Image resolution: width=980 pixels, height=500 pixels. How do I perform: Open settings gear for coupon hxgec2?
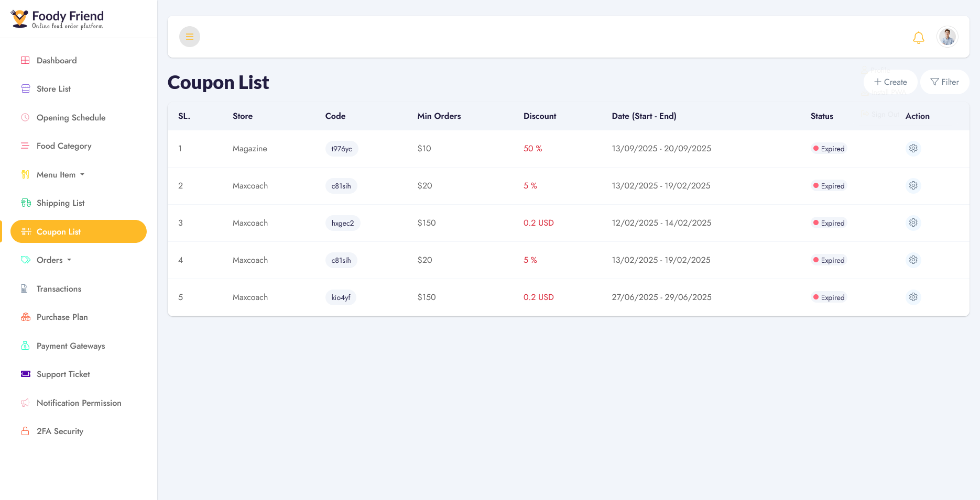[x=913, y=223]
